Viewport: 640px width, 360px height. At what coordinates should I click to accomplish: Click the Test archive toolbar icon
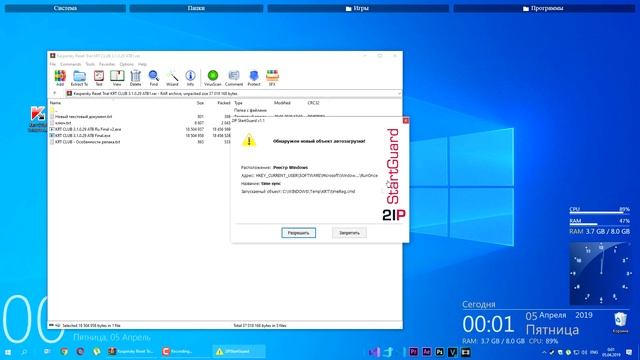pos(99,78)
